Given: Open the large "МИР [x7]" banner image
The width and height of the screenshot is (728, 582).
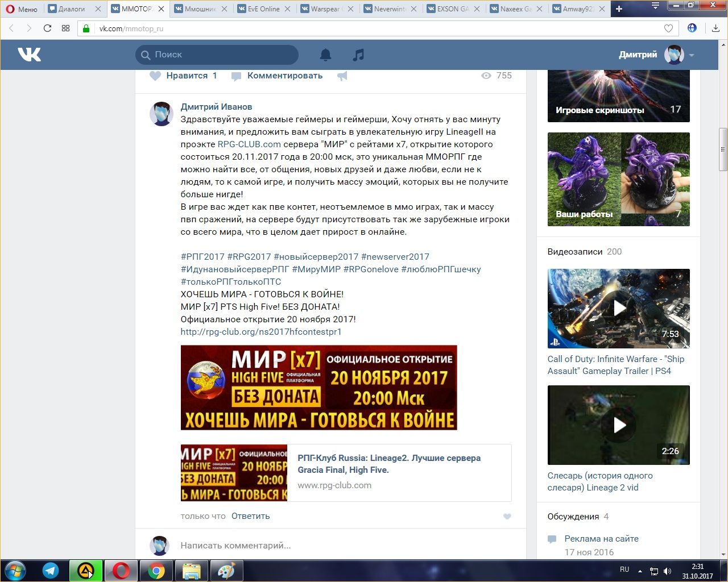Looking at the screenshot, I should tap(318, 388).
